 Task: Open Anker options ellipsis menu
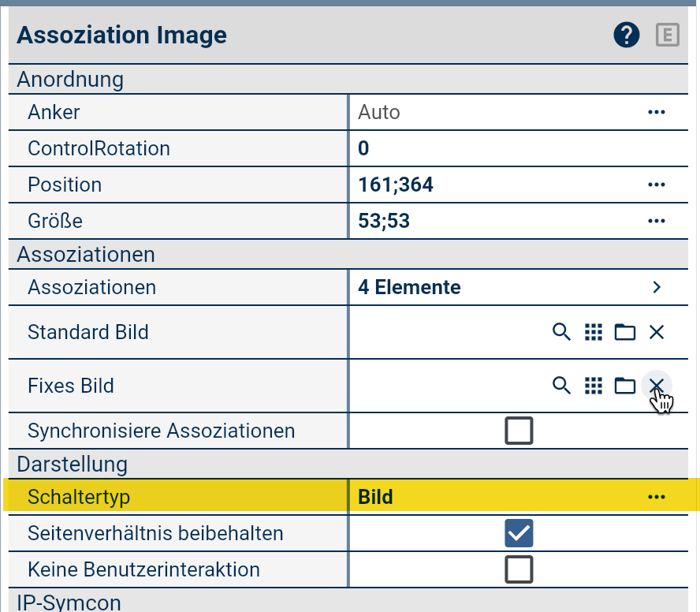[657, 112]
